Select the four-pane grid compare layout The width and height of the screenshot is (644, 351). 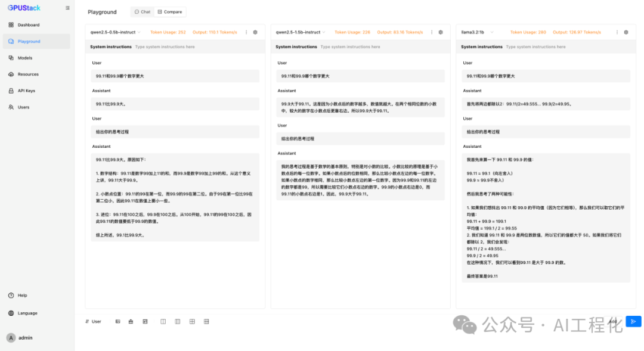point(192,321)
